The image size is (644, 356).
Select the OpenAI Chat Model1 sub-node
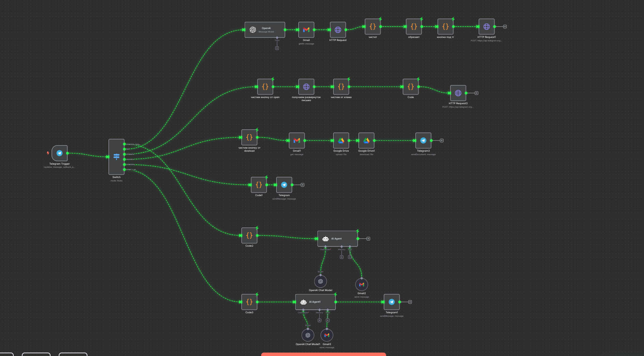click(308, 335)
